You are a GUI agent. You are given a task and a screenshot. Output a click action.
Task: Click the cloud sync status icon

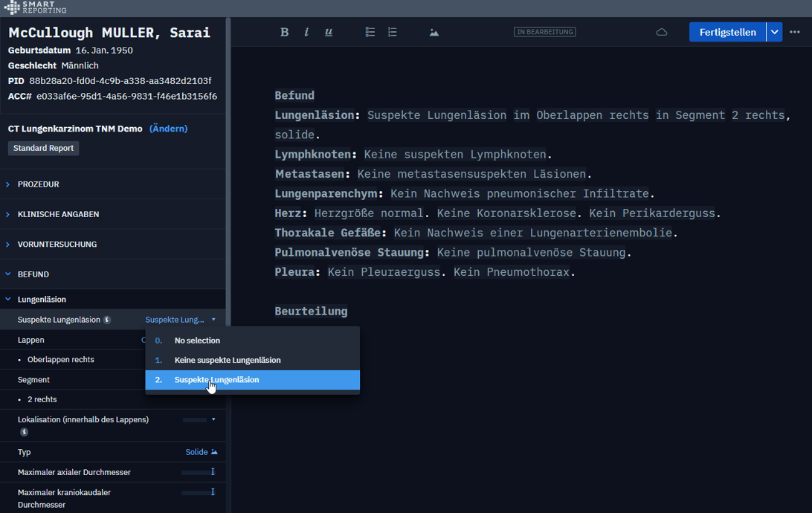click(661, 32)
